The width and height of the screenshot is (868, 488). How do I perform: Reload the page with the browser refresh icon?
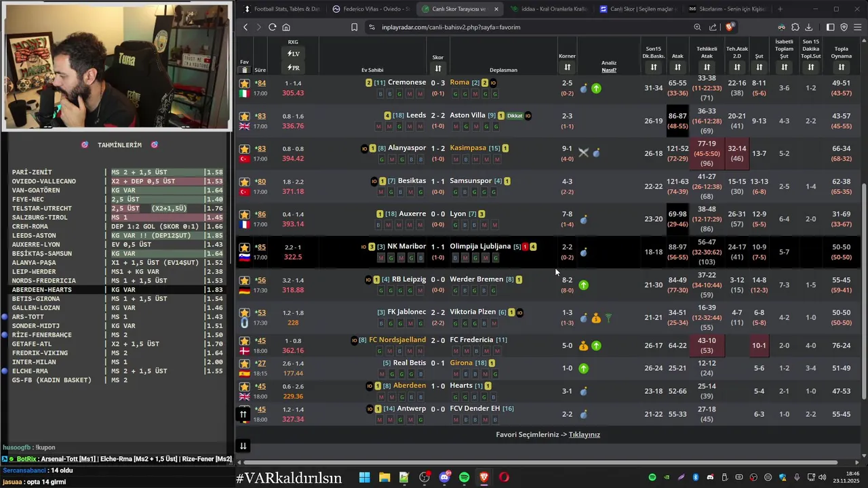click(272, 27)
